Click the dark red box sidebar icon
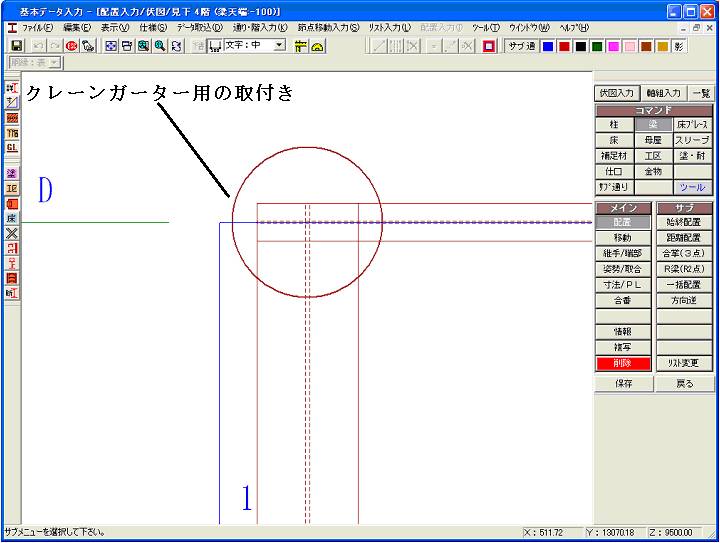The image size is (720, 543). pos(12,278)
